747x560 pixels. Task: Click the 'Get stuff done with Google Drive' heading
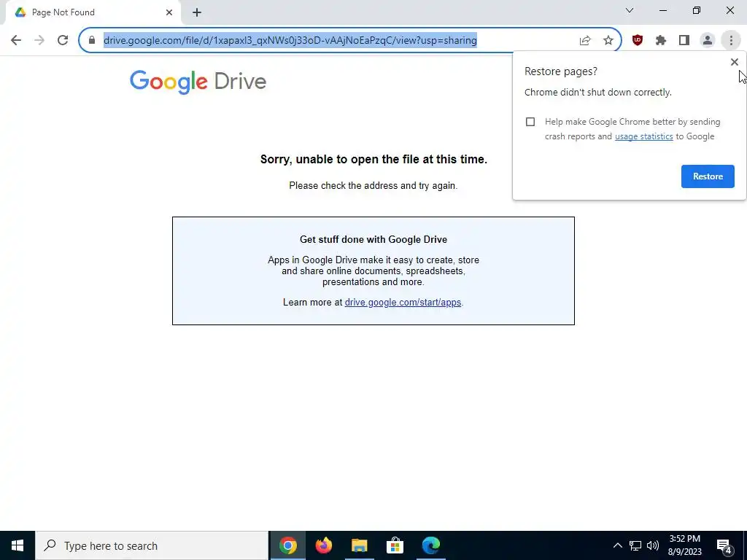pos(373,239)
